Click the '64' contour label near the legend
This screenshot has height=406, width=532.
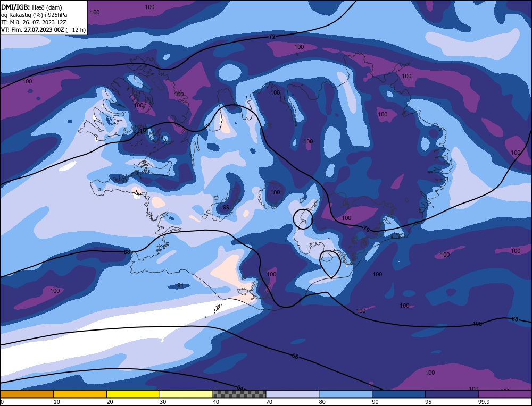pos(240,388)
